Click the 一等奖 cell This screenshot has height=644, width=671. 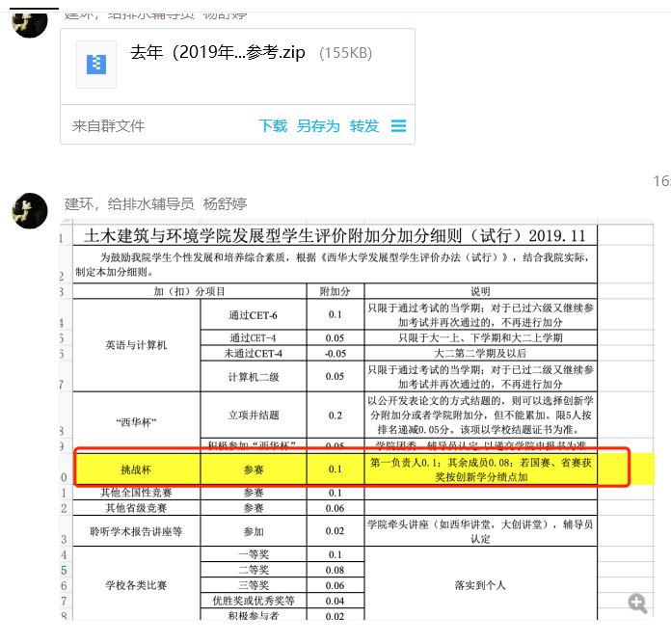pyautogui.click(x=254, y=554)
